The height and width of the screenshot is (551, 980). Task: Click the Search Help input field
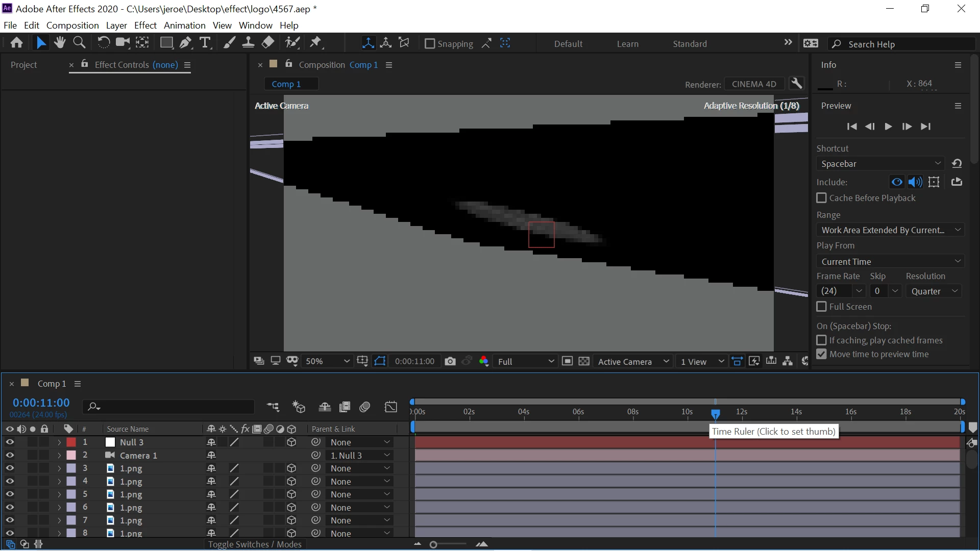click(903, 44)
